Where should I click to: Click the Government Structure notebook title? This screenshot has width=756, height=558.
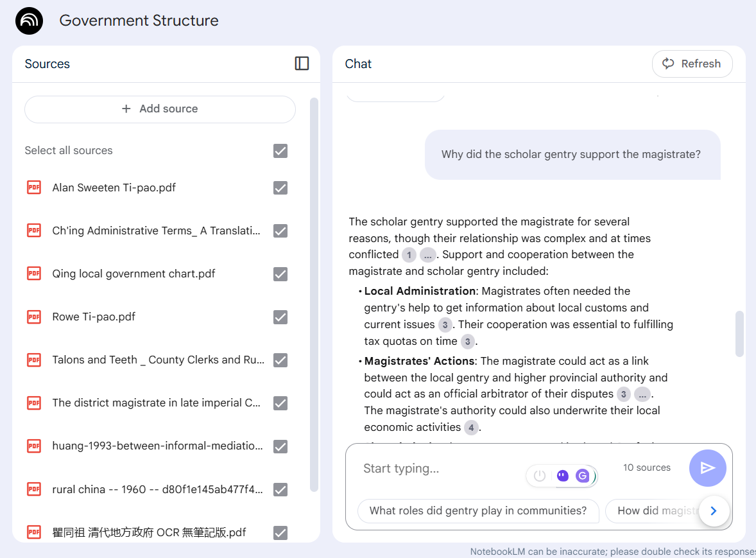pos(139,21)
